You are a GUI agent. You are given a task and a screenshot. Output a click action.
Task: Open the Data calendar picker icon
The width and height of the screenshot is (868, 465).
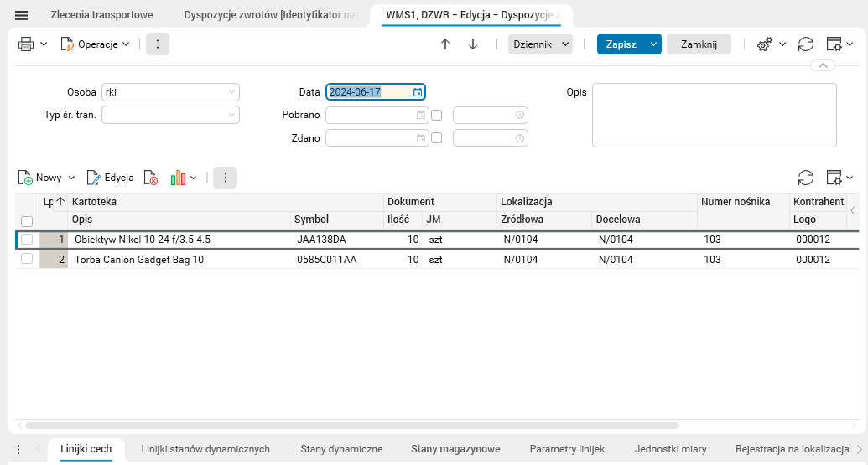(x=418, y=92)
